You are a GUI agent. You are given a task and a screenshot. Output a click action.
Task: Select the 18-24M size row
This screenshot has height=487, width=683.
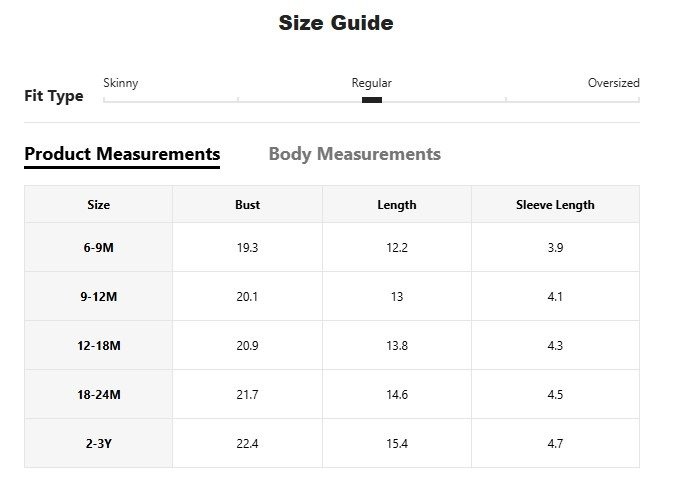pyautogui.click(x=98, y=394)
